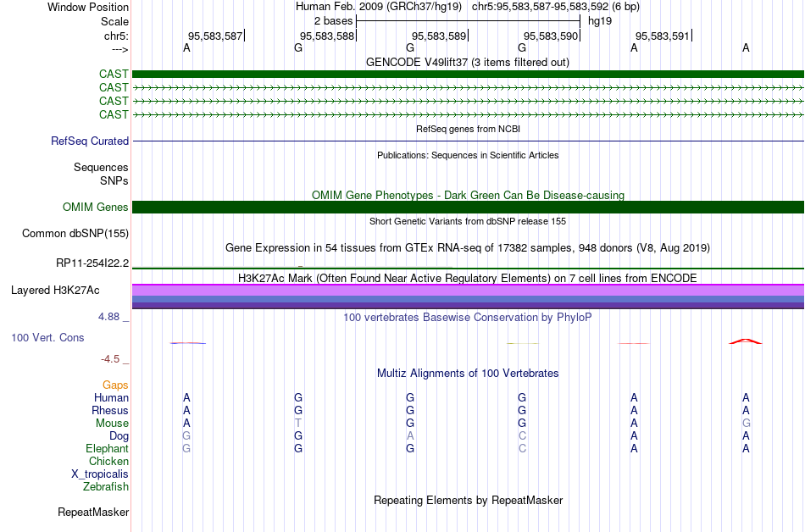The image size is (805, 532).
Task: Click the "RepeatMasker" track label
Action: [93, 512]
